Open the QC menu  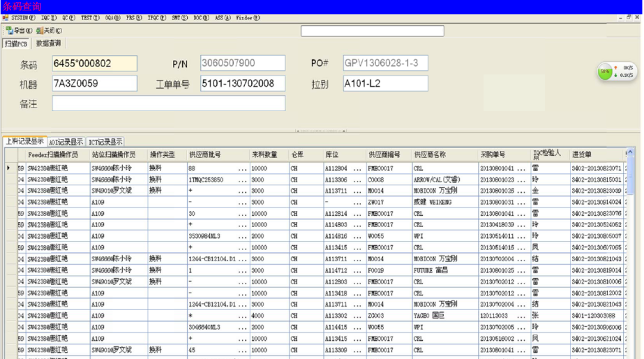point(68,17)
